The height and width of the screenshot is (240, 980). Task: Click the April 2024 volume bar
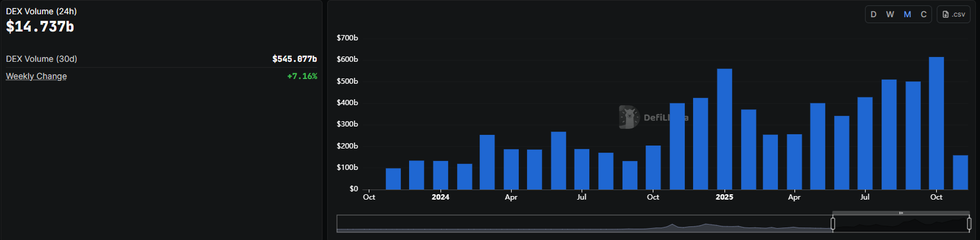[511, 169]
